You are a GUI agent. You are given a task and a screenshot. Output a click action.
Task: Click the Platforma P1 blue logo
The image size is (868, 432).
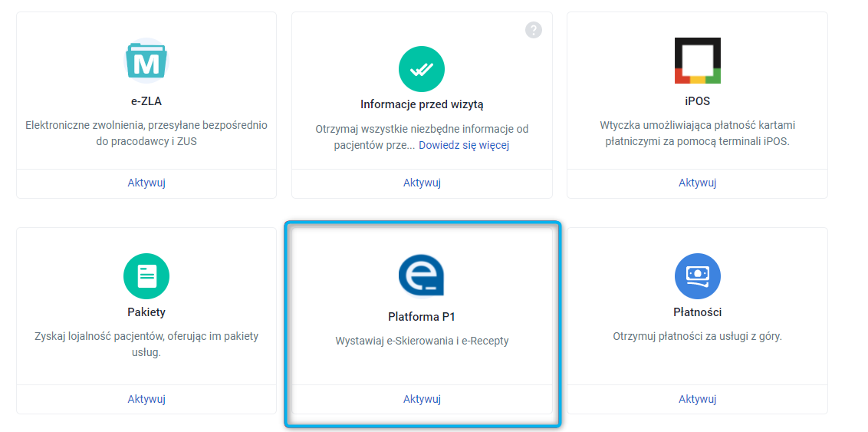(x=422, y=276)
